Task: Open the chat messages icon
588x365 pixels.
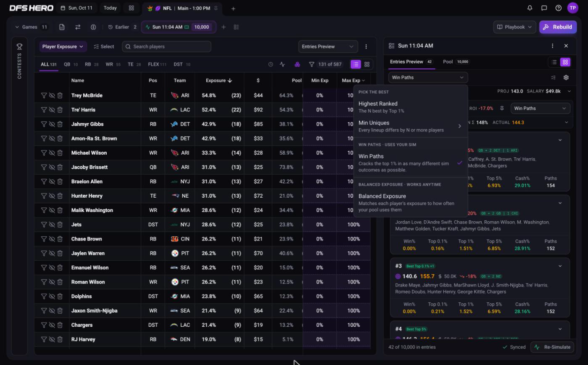Action: coord(544,8)
